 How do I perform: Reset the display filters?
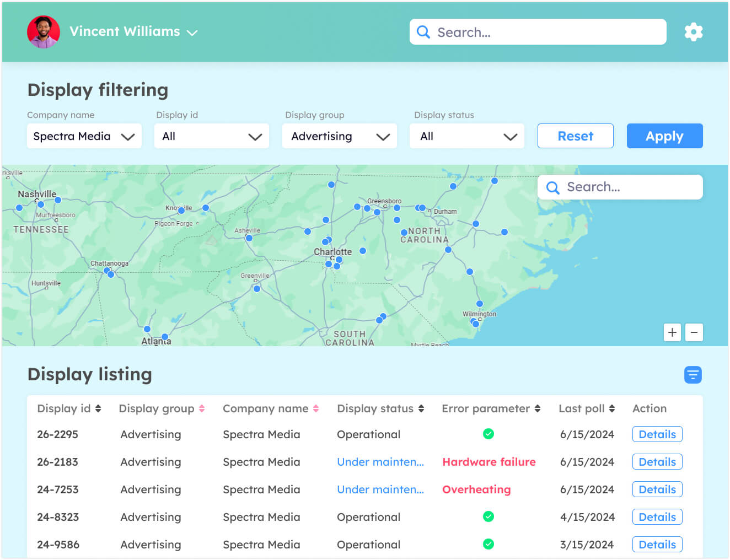point(575,136)
